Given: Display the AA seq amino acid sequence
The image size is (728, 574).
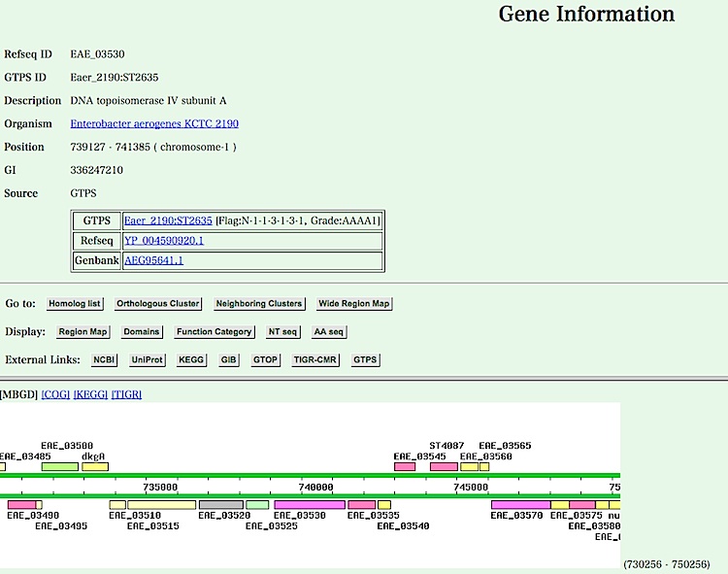Looking at the screenshot, I should [329, 332].
